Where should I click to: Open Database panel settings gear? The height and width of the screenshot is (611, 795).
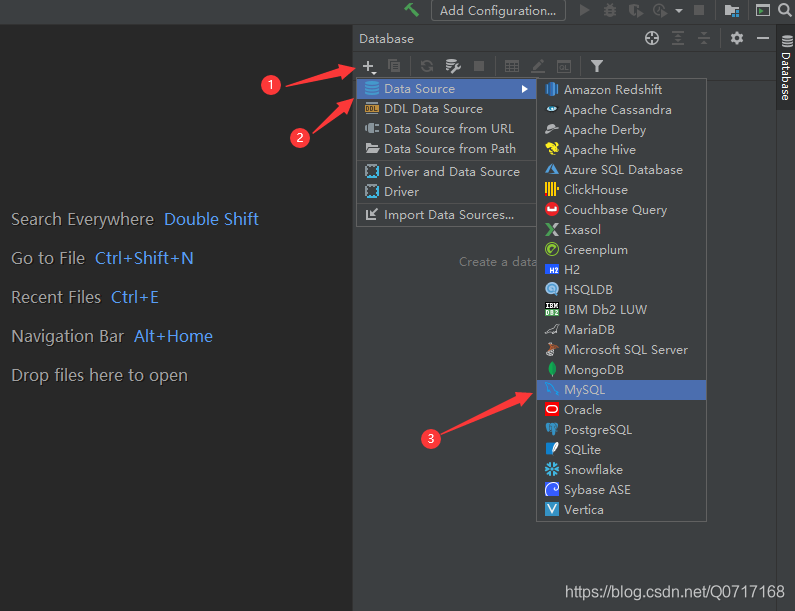pyautogui.click(x=737, y=38)
